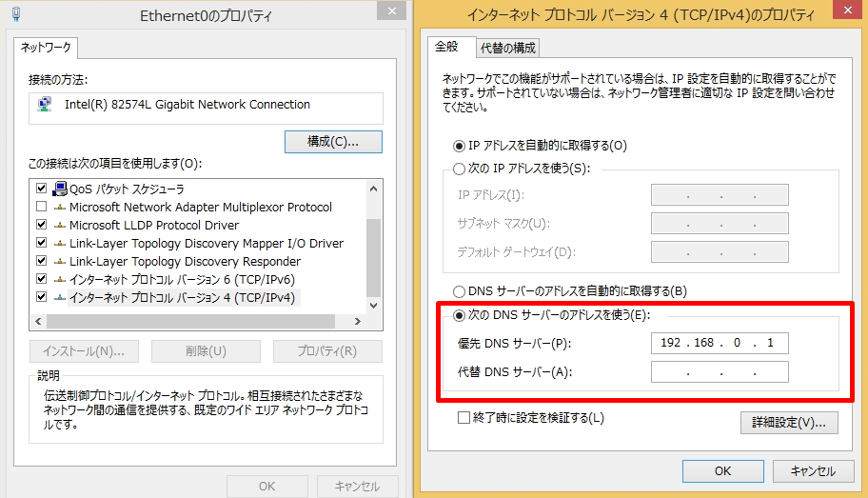
Task: Click the 優先 DNS サーバー address field
Action: 720,343
